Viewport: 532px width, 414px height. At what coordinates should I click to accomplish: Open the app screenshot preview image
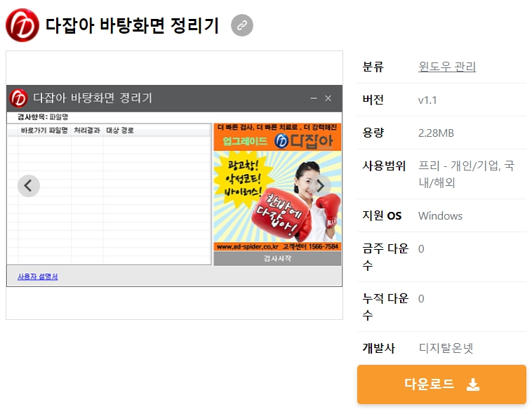coord(174,185)
